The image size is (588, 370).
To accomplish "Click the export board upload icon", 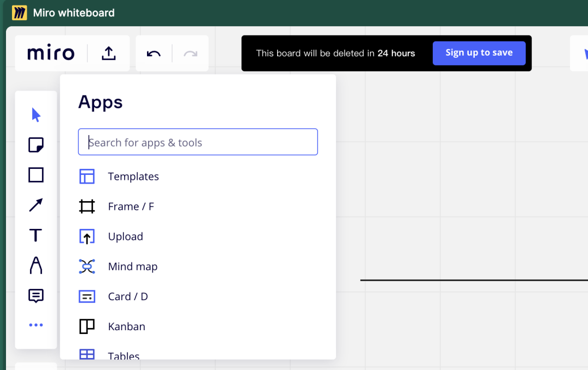I will (x=109, y=53).
